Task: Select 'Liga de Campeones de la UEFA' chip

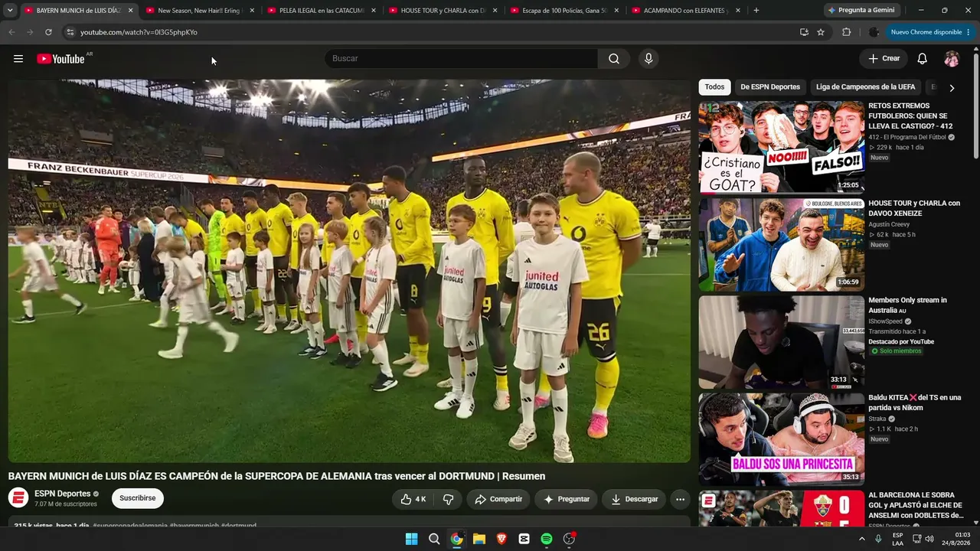Action: click(865, 87)
